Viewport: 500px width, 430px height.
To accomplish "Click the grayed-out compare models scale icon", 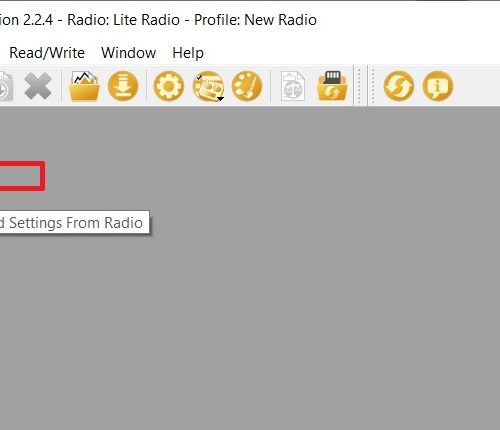I will [x=293, y=86].
